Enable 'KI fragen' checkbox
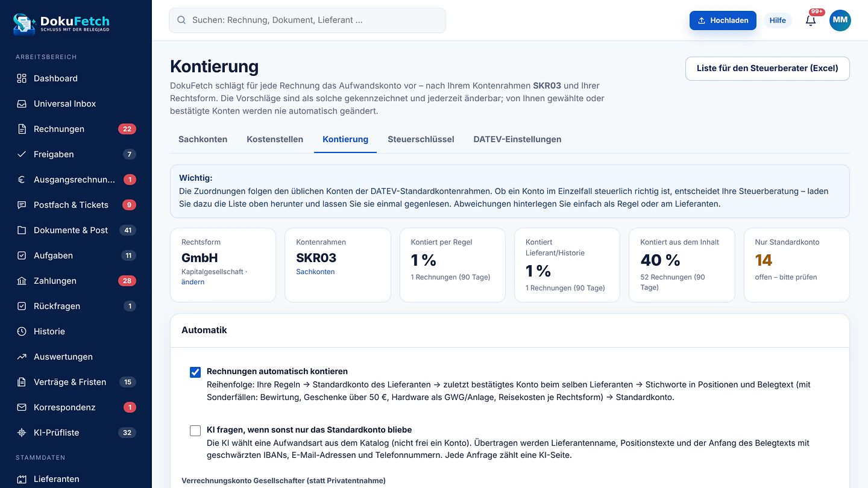Viewport: 868px width, 488px height. point(195,431)
